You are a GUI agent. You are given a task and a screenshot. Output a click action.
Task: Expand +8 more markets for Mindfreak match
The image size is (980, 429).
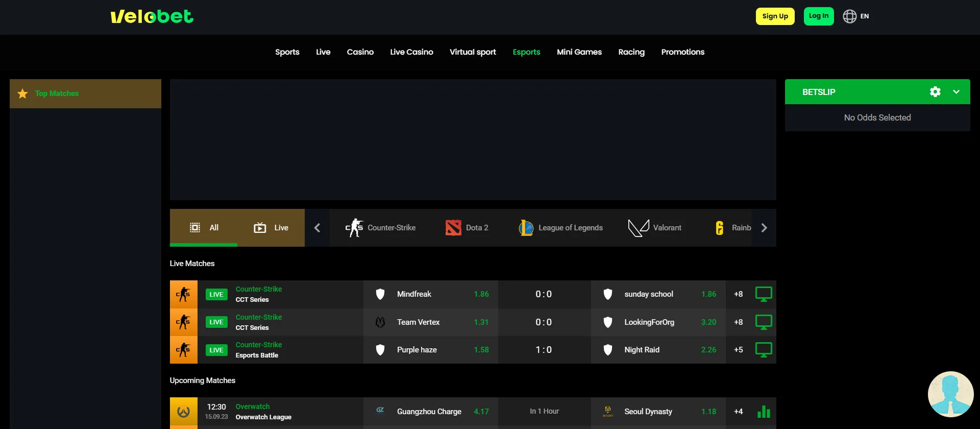coord(739,294)
